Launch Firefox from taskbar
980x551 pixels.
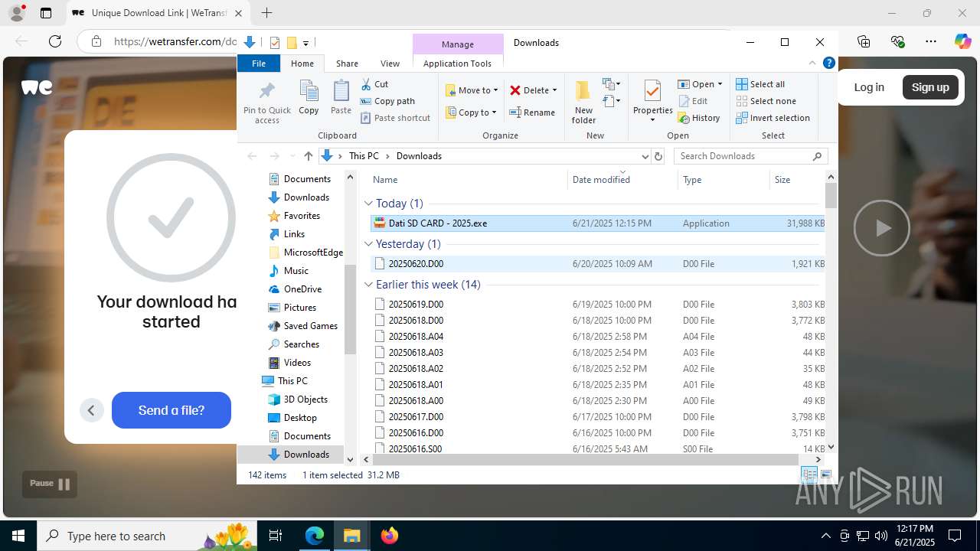[x=389, y=536]
